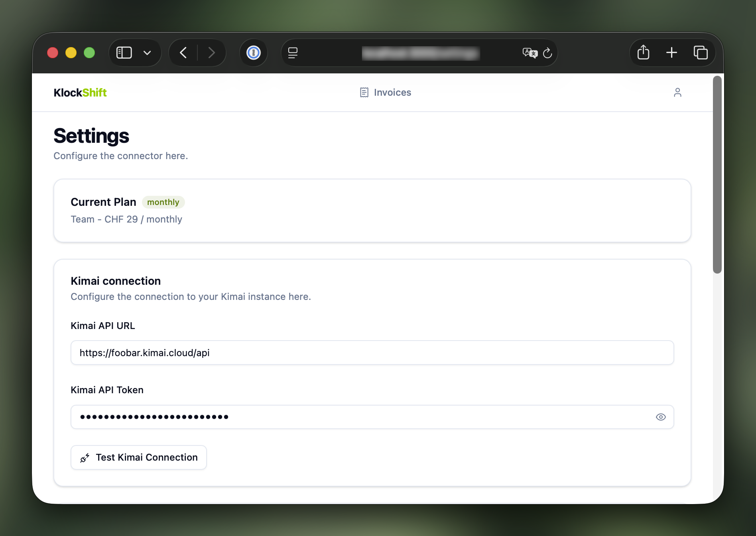The width and height of the screenshot is (756, 536).
Task: Open a new browser tab
Action: (671, 52)
